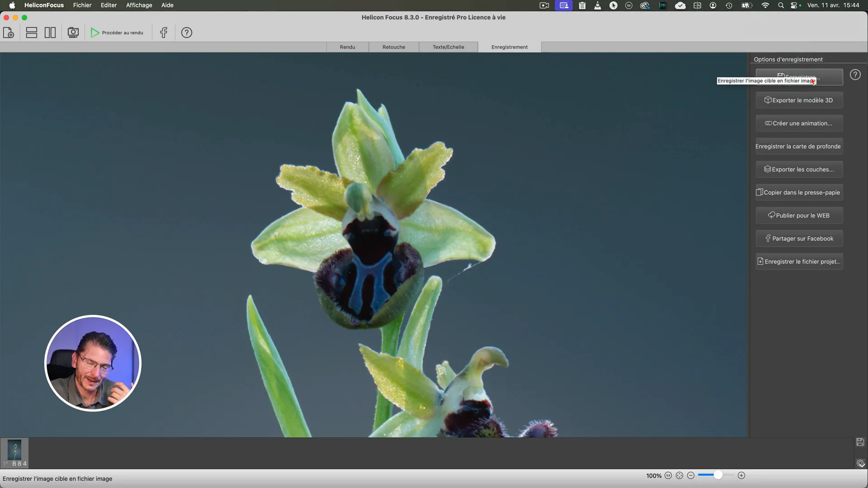The image size is (868, 488).
Task: Click the Facebook icon in toolbar
Action: click(x=164, y=33)
